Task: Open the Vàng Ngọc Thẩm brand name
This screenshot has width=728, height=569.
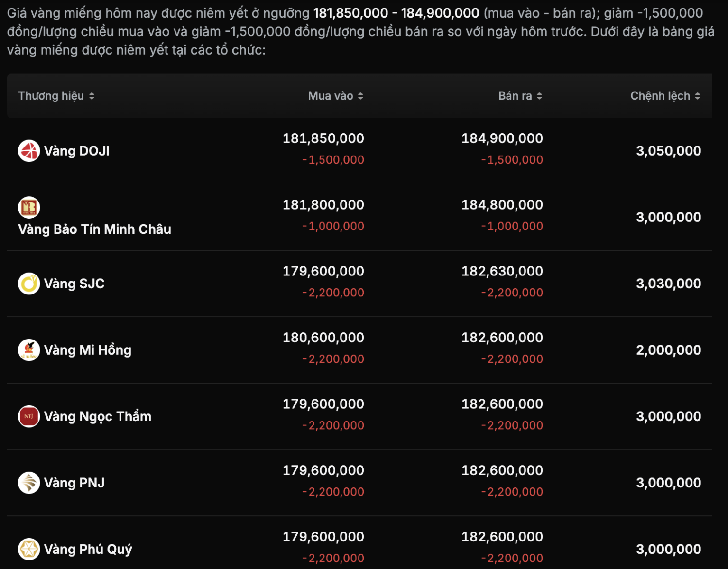Action: [97, 416]
